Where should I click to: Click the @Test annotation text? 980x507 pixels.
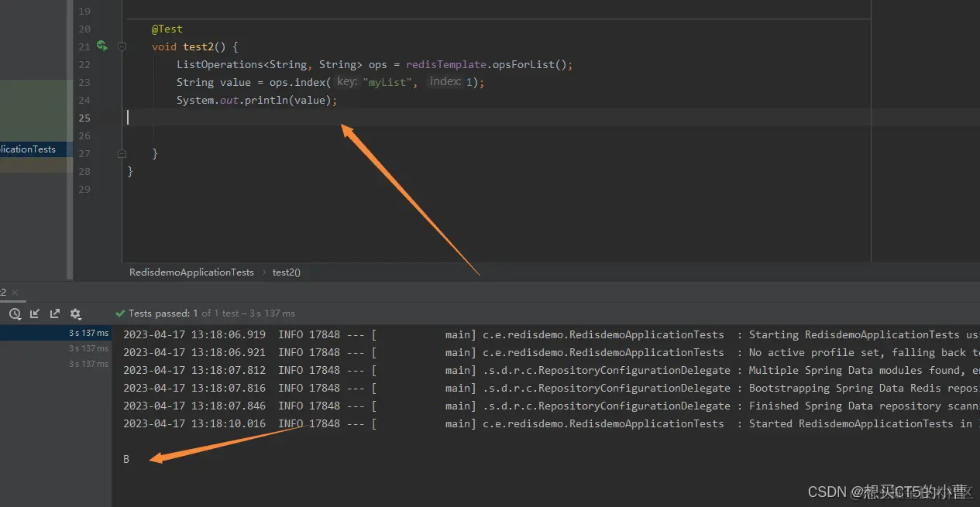(x=167, y=29)
